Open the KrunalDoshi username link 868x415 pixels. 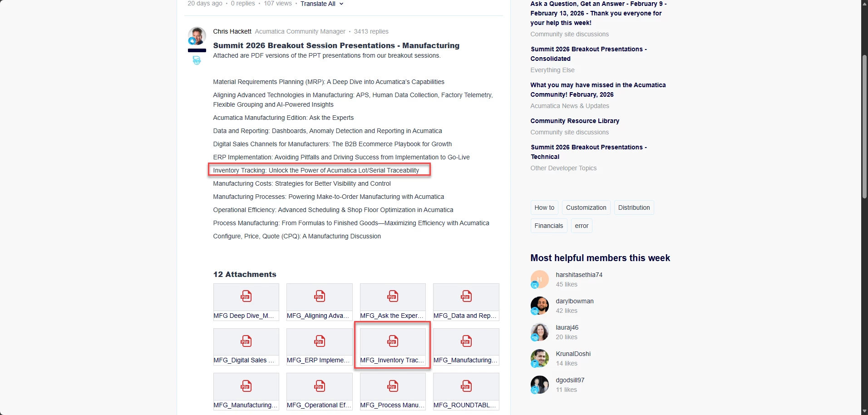tap(573, 354)
